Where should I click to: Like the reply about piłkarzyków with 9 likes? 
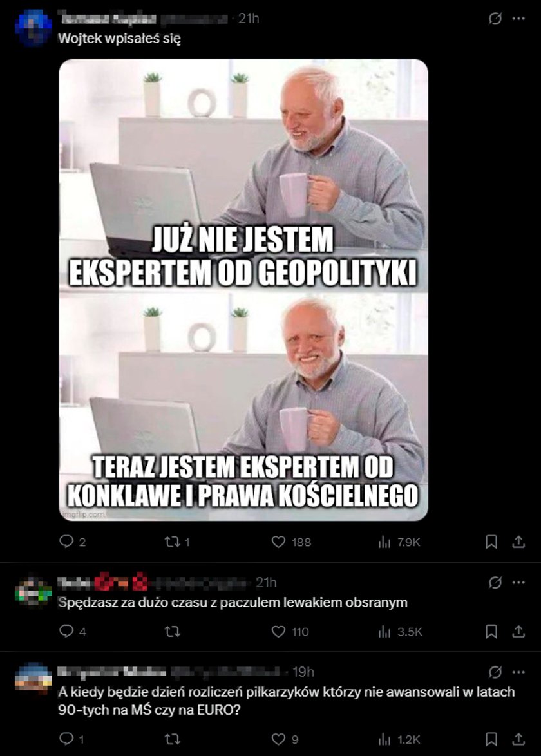(x=285, y=739)
